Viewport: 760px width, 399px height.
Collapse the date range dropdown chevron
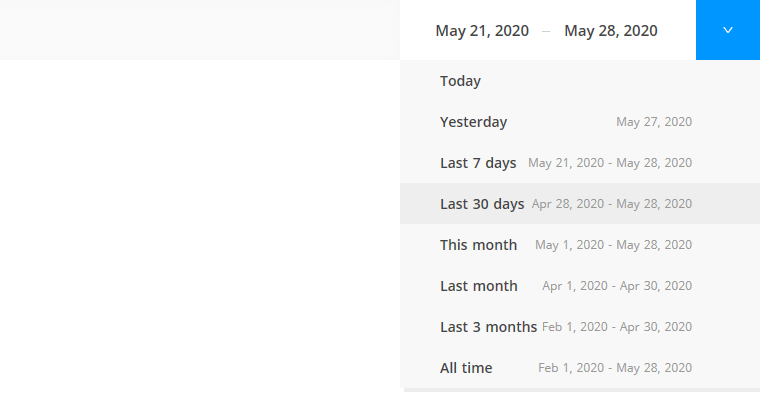pos(728,30)
